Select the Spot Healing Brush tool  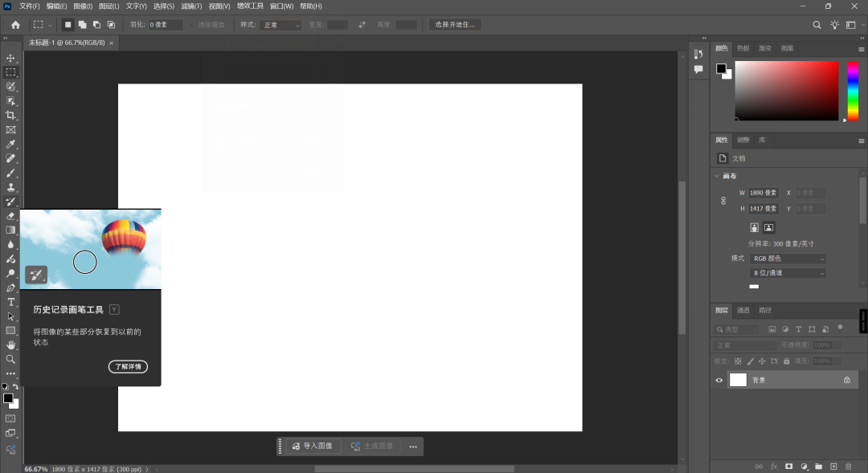(10, 158)
